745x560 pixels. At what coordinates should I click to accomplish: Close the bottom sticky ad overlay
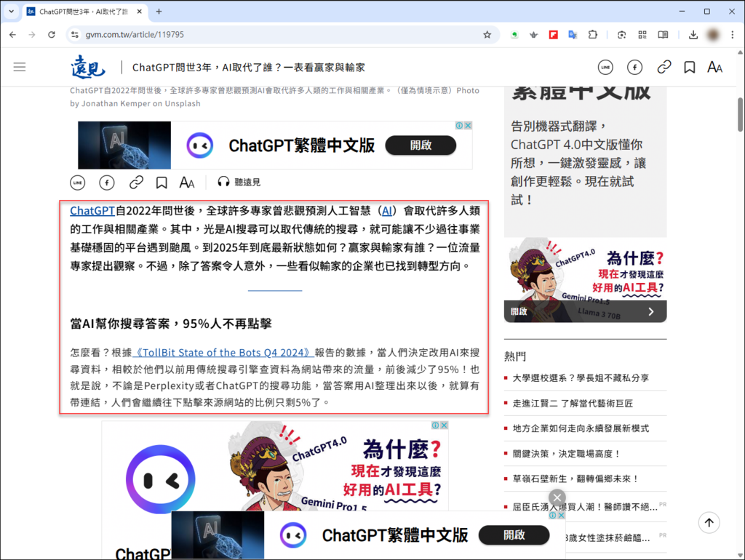557,497
